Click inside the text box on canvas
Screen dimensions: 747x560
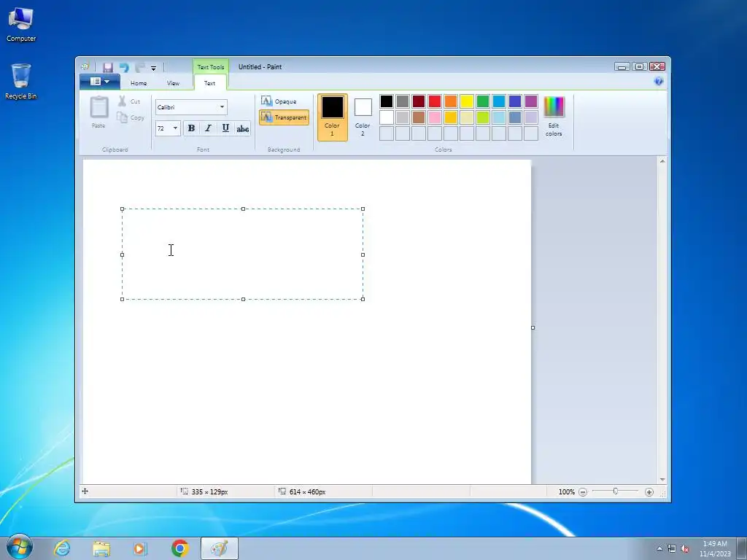pyautogui.click(x=242, y=254)
